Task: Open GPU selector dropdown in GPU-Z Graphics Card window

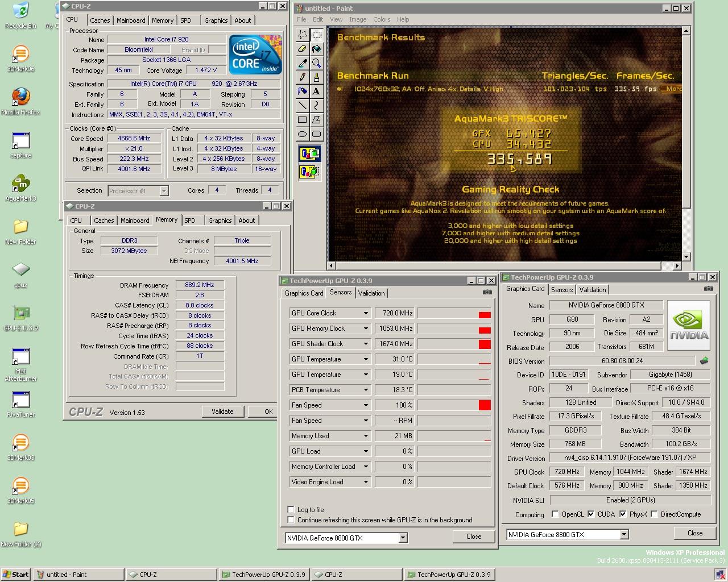Action: pos(624,534)
